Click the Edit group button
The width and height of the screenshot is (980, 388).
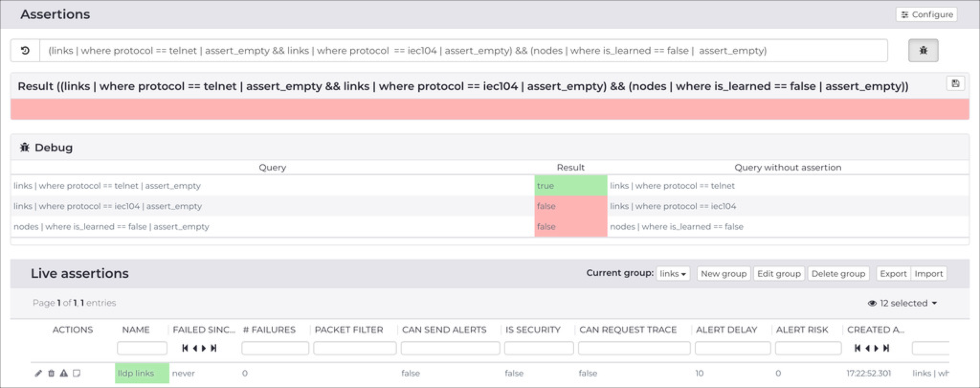779,274
